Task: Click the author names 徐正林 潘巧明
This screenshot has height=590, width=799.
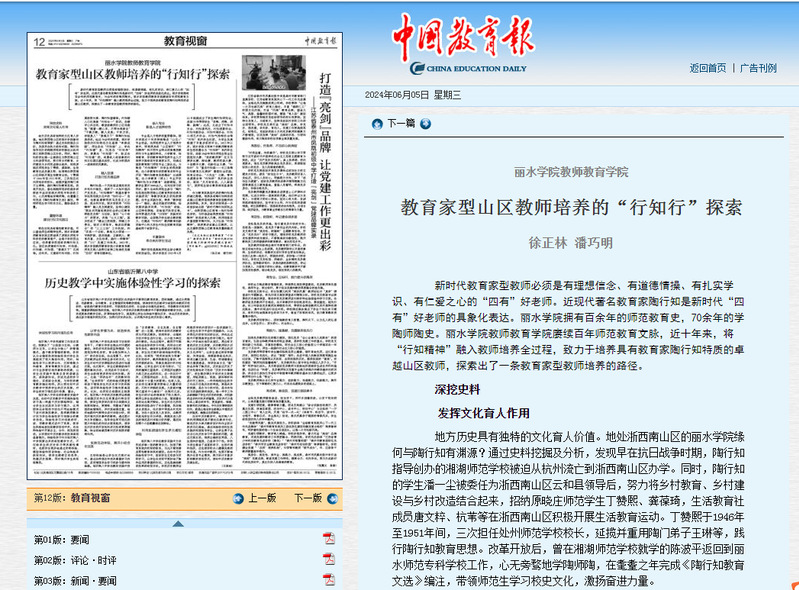Action: (x=571, y=243)
